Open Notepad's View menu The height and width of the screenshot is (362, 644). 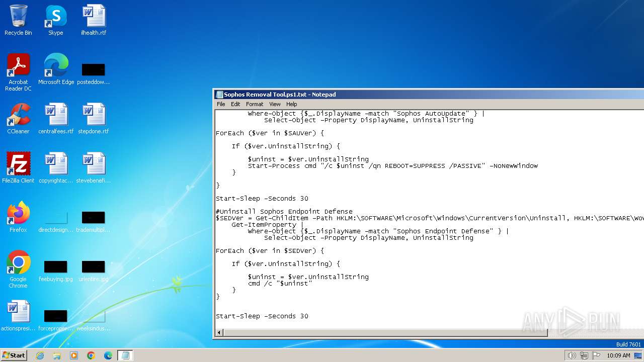point(275,104)
